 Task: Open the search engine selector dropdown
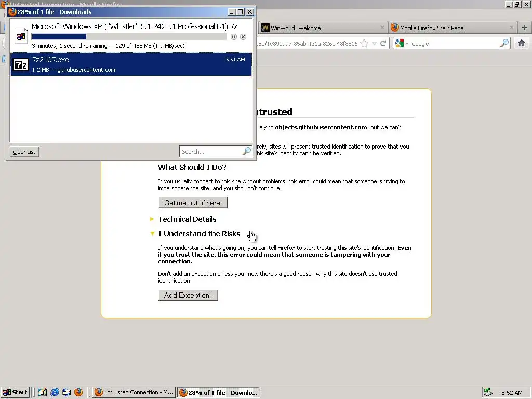click(x=402, y=44)
